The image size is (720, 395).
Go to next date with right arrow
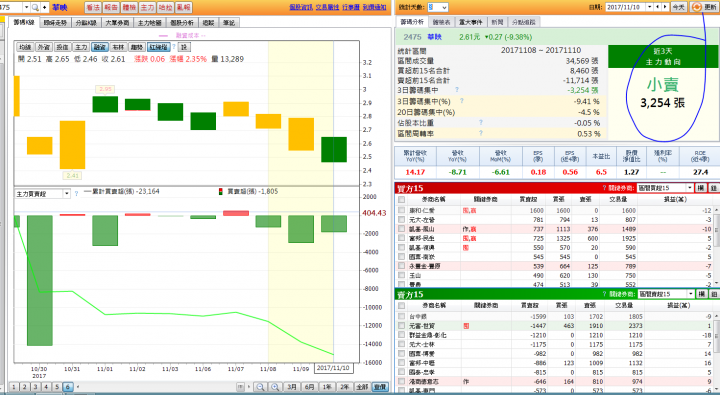[x=665, y=7]
